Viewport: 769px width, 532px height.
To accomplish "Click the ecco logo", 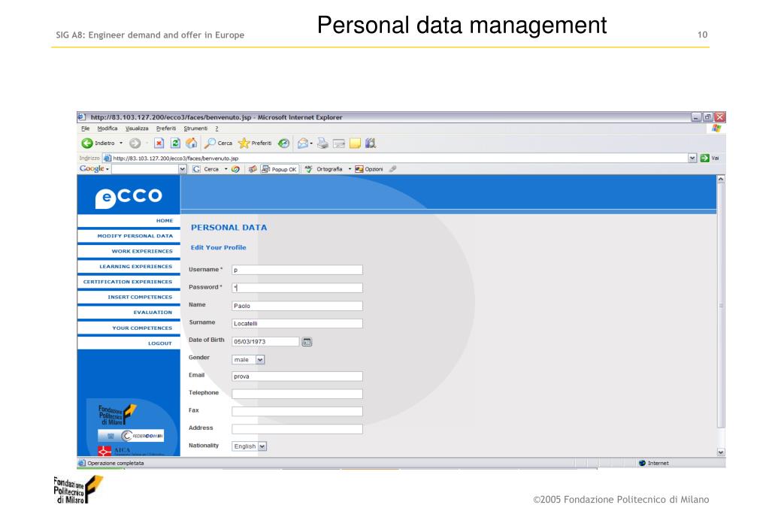I will pos(129,197).
